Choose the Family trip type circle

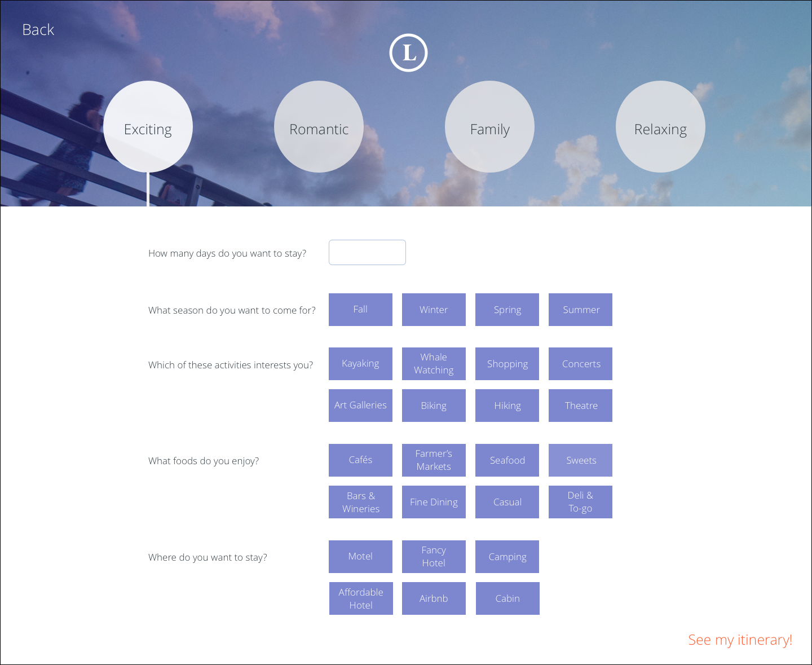pos(489,126)
